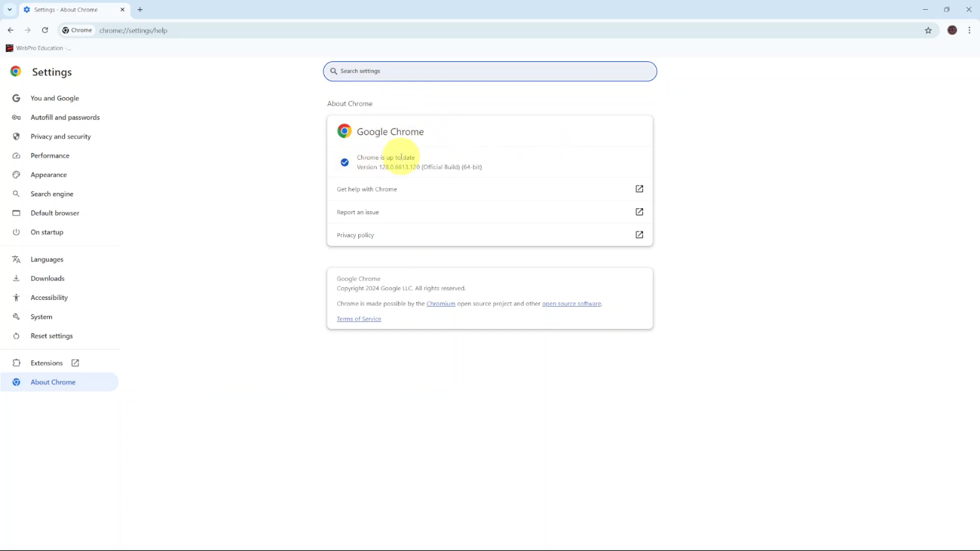Click the window icon beside Default browser
980x551 pixels.
[17, 213]
